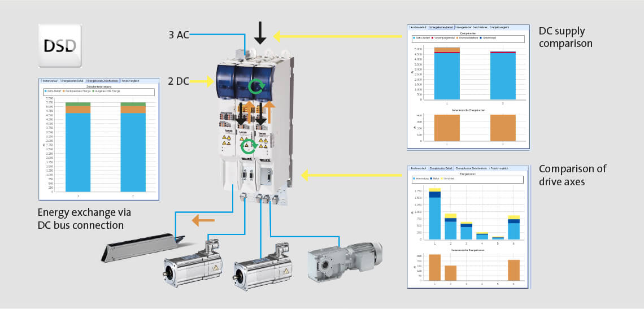The image size is (644, 309).
Task: Click yellow Umrichter legend swatch in the drive axes chart
Action: click(x=442, y=179)
